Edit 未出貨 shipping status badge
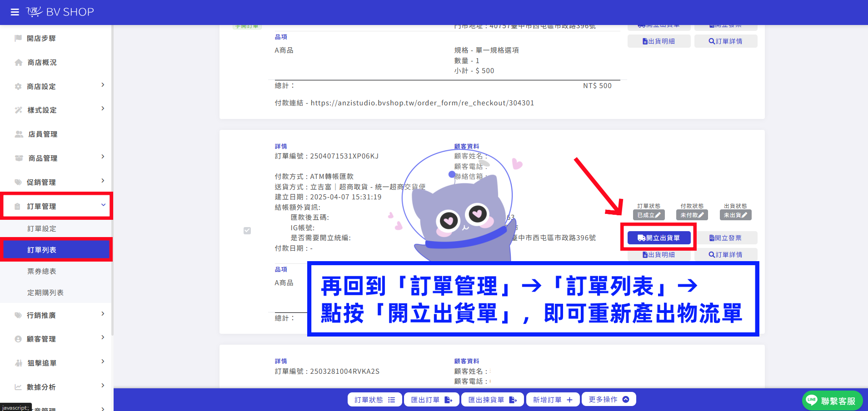868x411 pixels. click(x=735, y=215)
